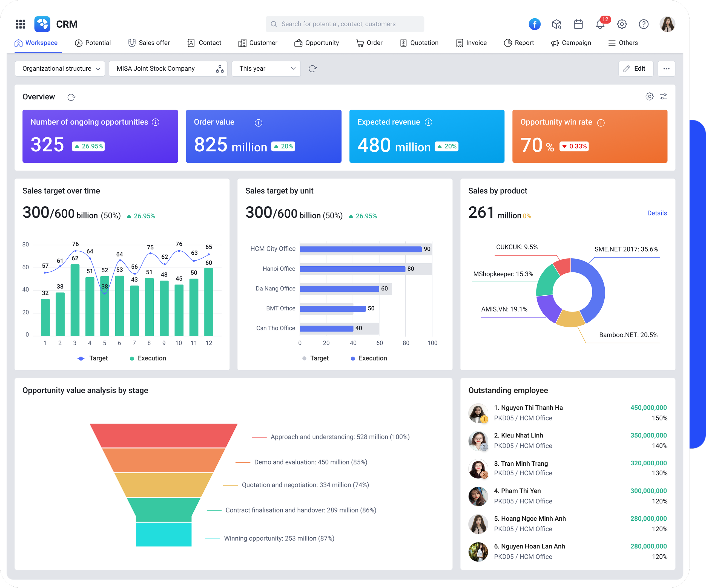This screenshot has width=706, height=588.
Task: Open the calendar icon in the header
Action: click(x=578, y=24)
